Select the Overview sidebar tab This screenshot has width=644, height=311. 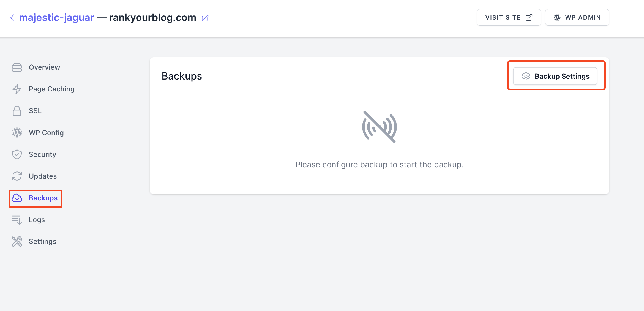click(x=44, y=67)
